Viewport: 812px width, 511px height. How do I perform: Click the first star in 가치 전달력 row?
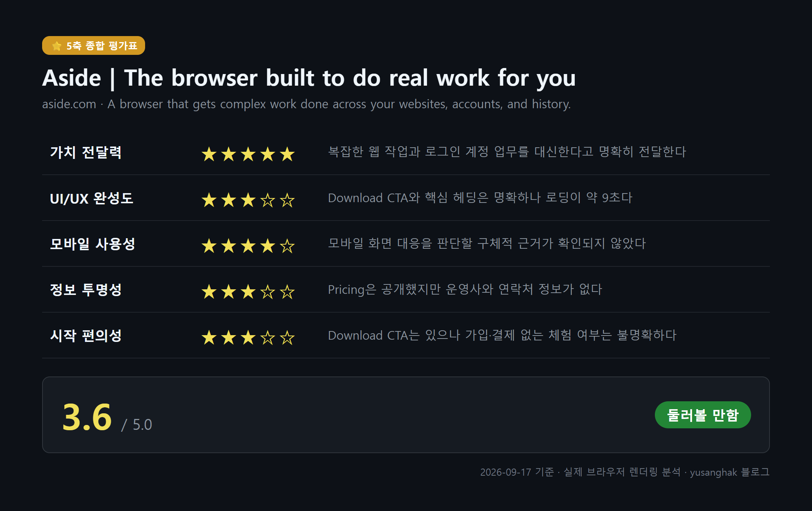pos(209,154)
